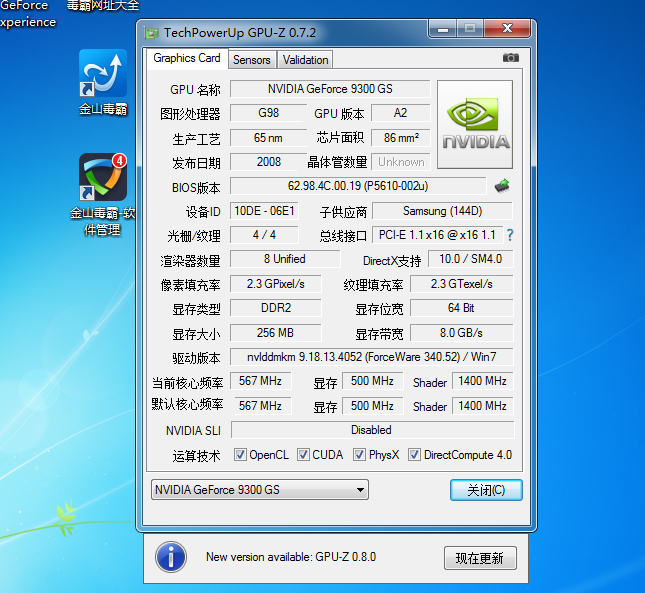Click the GPU 名称 text field

pos(329,89)
